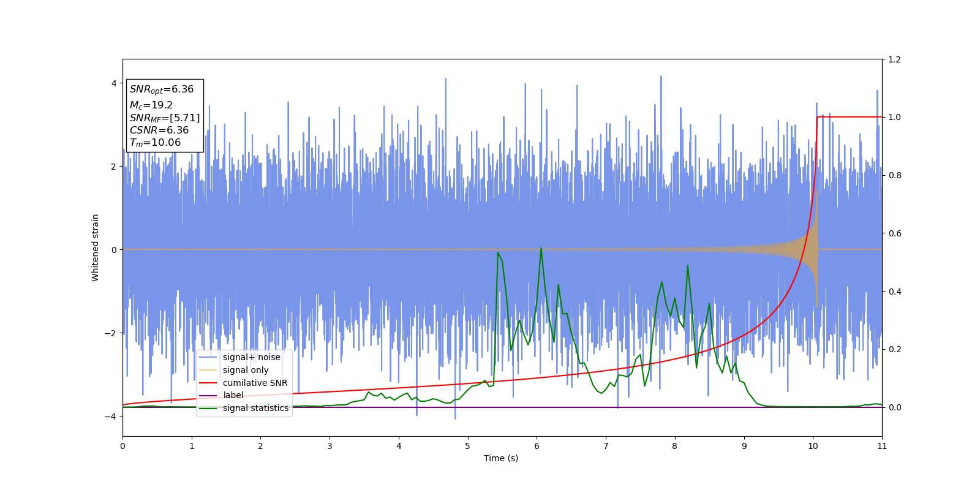This screenshot has width=980, height=490.
Task: Click the x-axis tick label 0
Action: pyautogui.click(x=123, y=446)
